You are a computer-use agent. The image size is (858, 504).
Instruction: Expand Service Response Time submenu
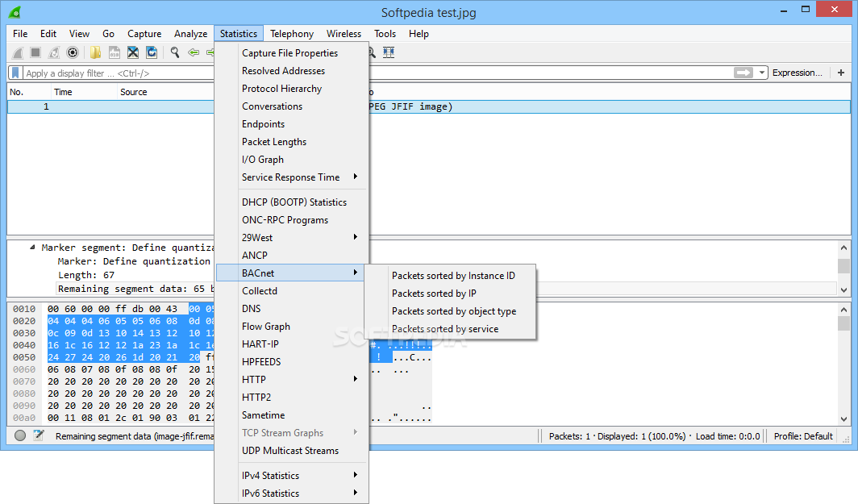(x=292, y=177)
